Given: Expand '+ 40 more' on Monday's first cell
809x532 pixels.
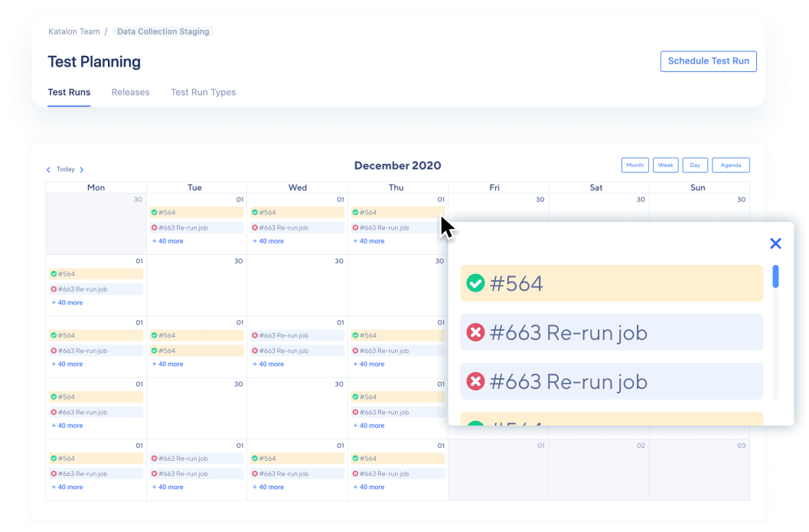Looking at the screenshot, I should point(67,302).
